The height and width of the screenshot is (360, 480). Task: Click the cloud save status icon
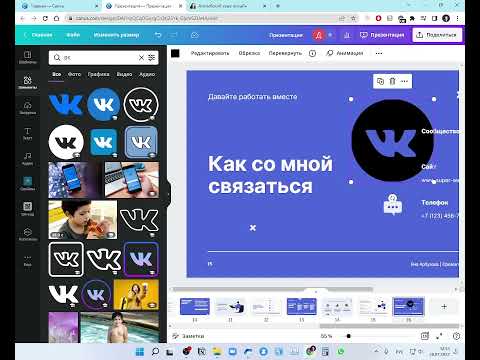(x=195, y=35)
